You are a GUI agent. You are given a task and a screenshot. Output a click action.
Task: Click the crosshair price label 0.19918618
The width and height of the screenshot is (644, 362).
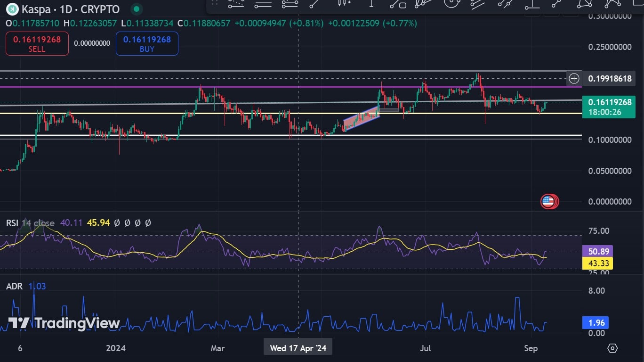pos(610,78)
